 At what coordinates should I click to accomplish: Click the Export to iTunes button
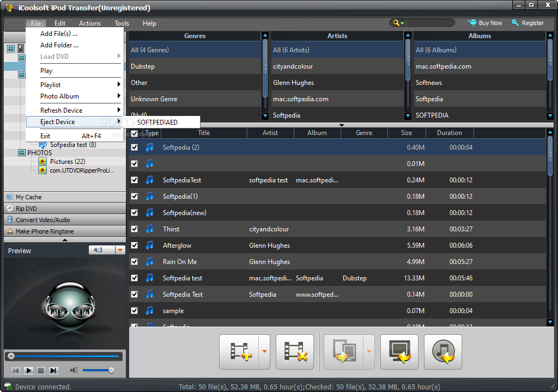pyautogui.click(x=443, y=352)
